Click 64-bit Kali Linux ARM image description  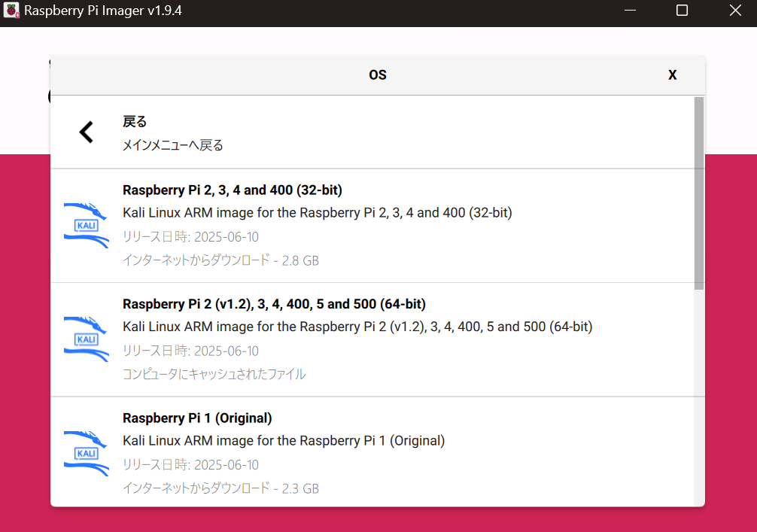point(357,327)
